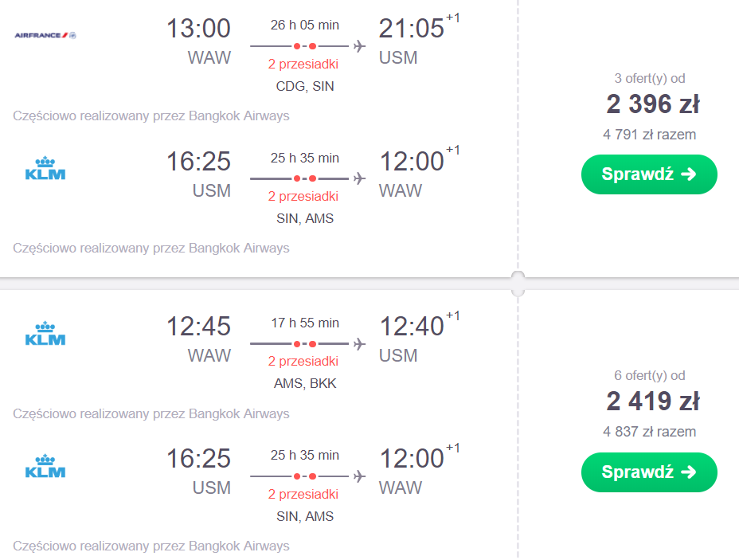Click the plane icon on the 17 h 55 min route
Image resolution: width=739 pixels, height=560 pixels.
[360, 343]
